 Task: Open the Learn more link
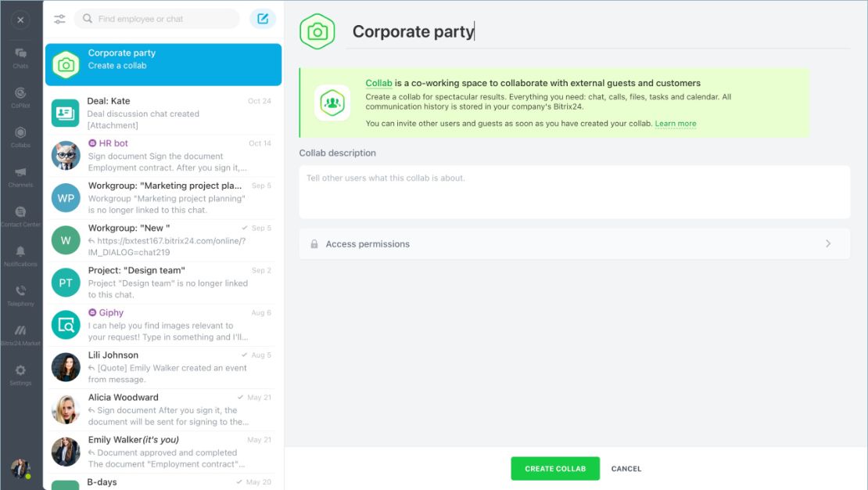(676, 124)
